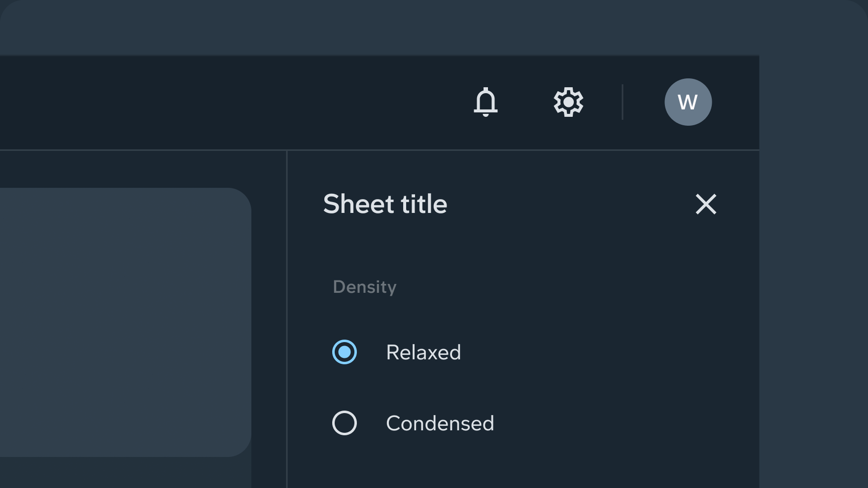Click the "W" user avatar

point(688,102)
